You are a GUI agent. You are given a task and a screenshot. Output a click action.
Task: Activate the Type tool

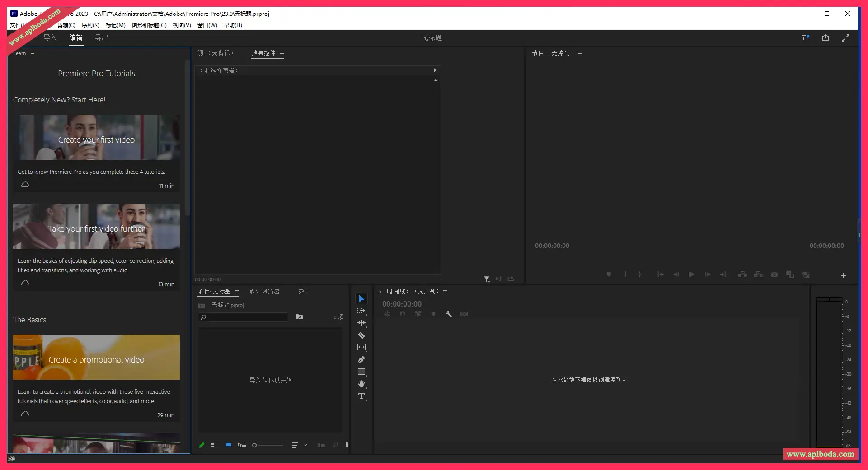point(361,396)
